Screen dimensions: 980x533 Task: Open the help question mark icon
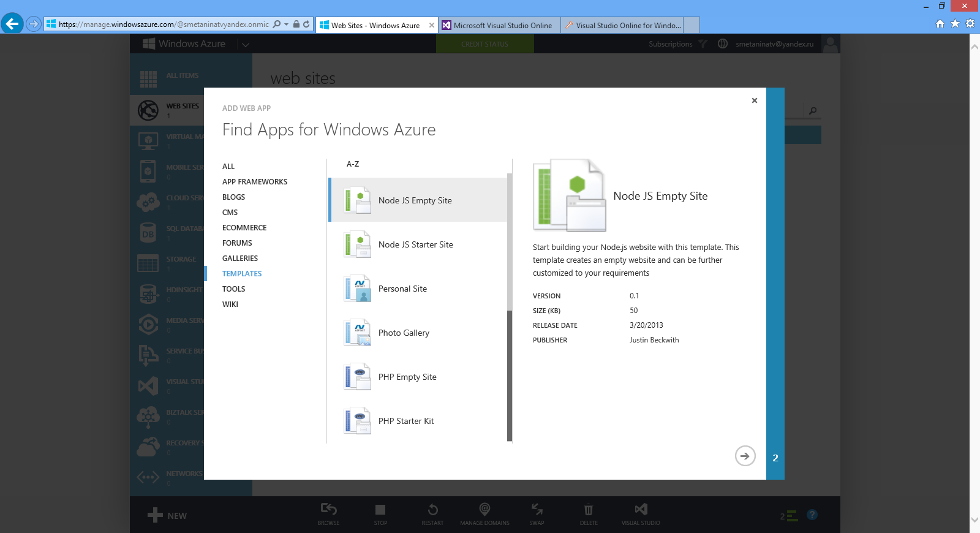[x=812, y=515]
